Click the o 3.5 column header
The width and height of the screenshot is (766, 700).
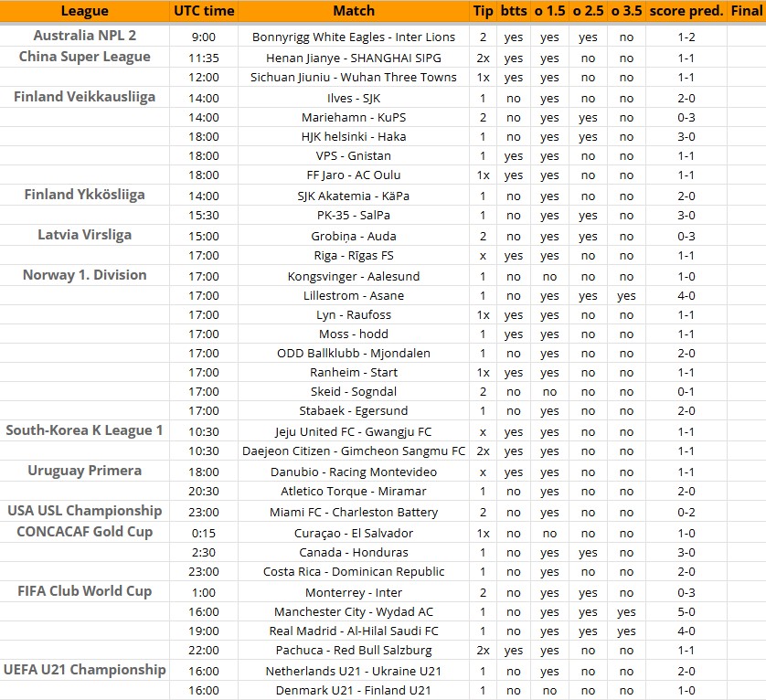(x=626, y=11)
